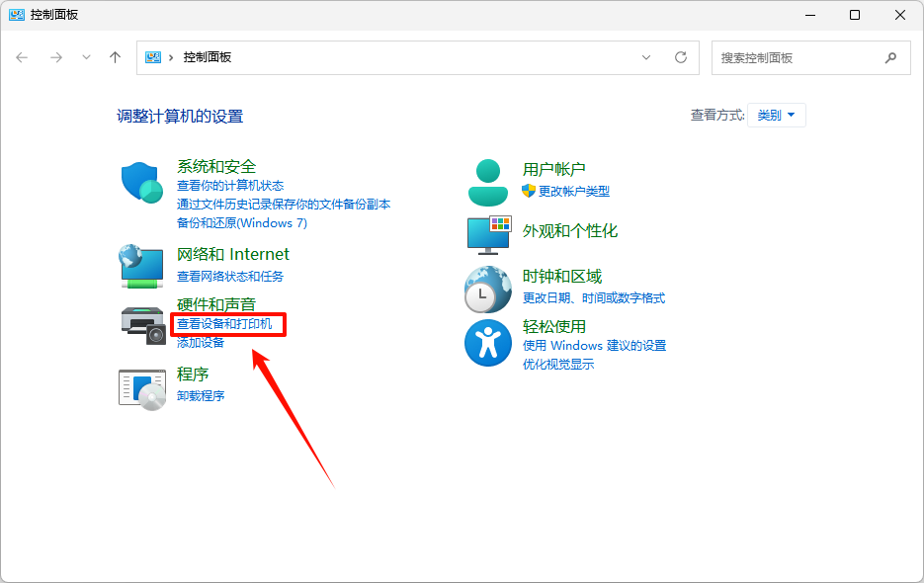Open the forward navigation history chevron

[x=86, y=57]
